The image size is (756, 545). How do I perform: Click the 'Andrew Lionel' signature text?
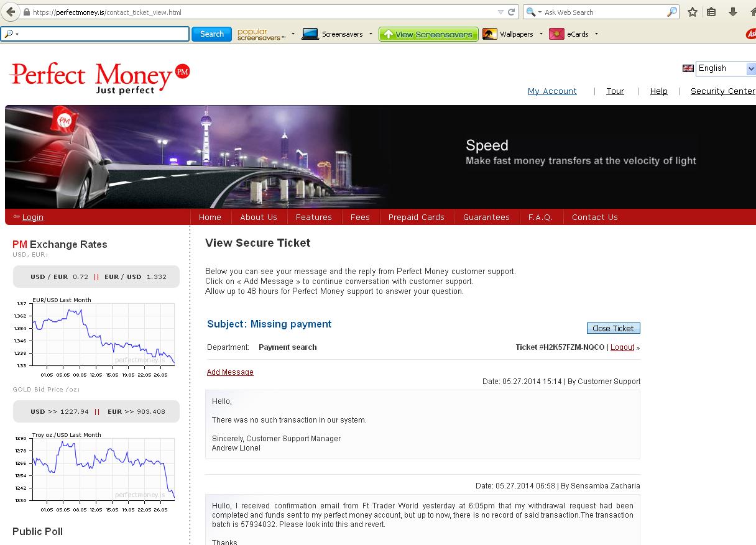[236, 447]
